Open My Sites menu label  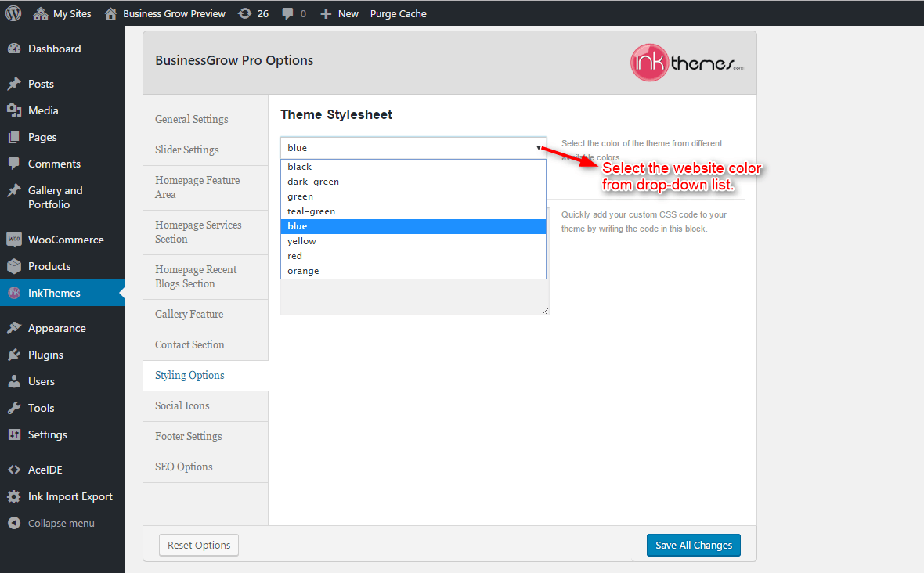pos(72,13)
